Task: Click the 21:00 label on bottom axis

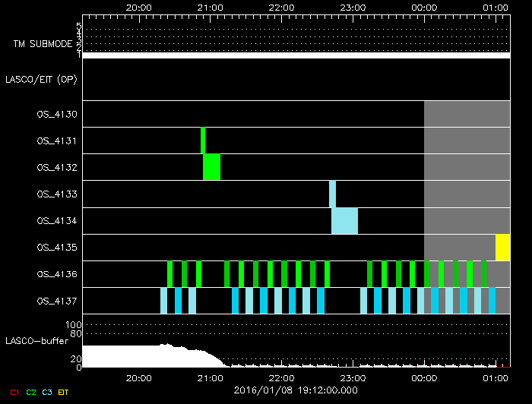Action: coord(210,378)
